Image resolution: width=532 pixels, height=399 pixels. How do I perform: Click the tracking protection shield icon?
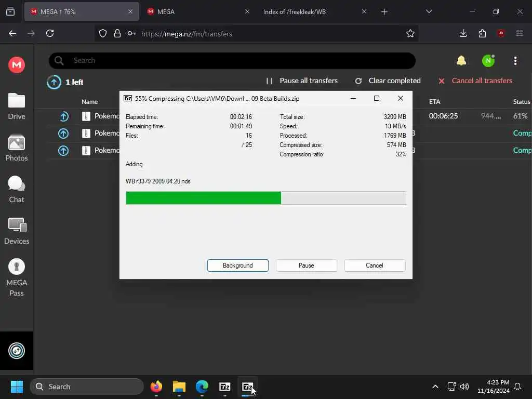tap(103, 33)
